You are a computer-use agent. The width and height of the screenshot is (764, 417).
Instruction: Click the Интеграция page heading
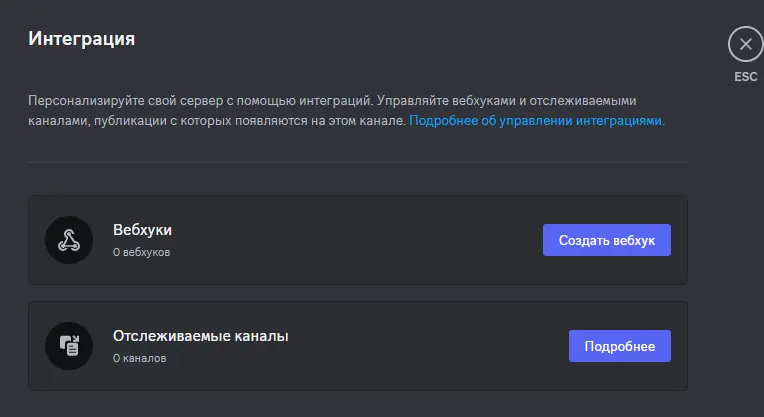coord(81,38)
